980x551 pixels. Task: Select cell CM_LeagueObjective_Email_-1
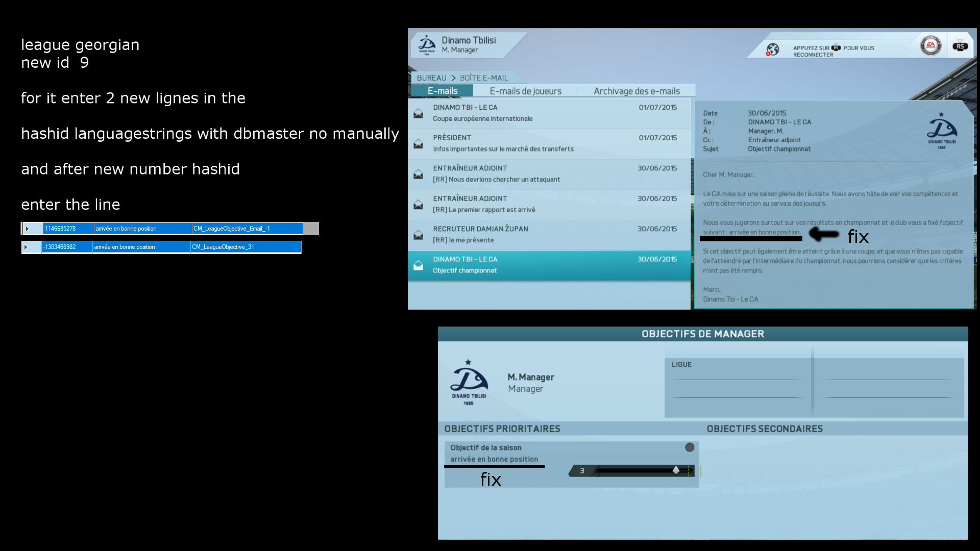(247, 229)
